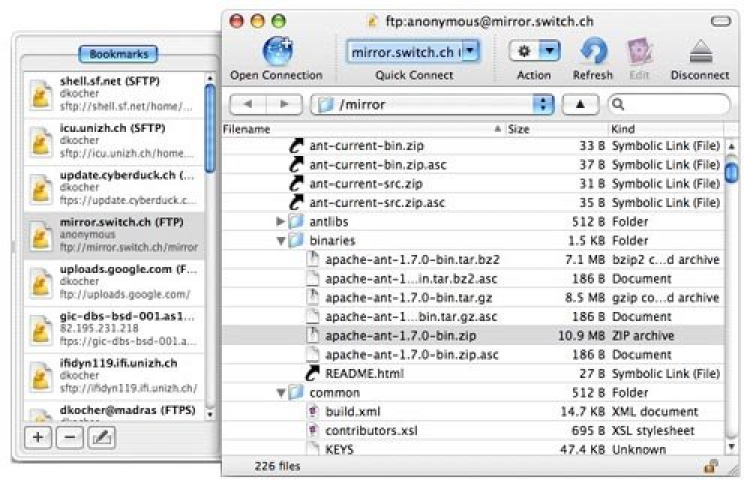This screenshot has width=750, height=495.
Task: Click symlink icon of ant-current-src.zip
Action: click(297, 184)
